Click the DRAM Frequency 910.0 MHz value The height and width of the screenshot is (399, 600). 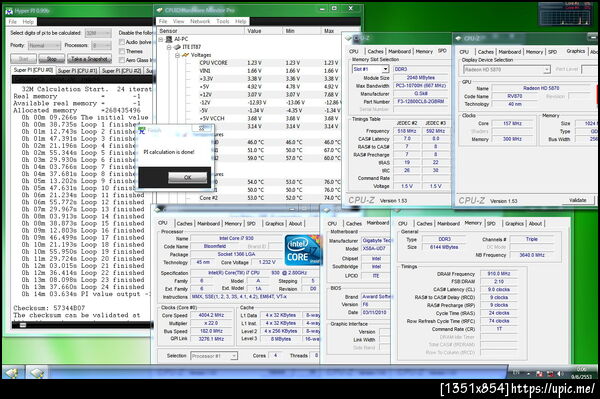pyautogui.click(x=499, y=274)
